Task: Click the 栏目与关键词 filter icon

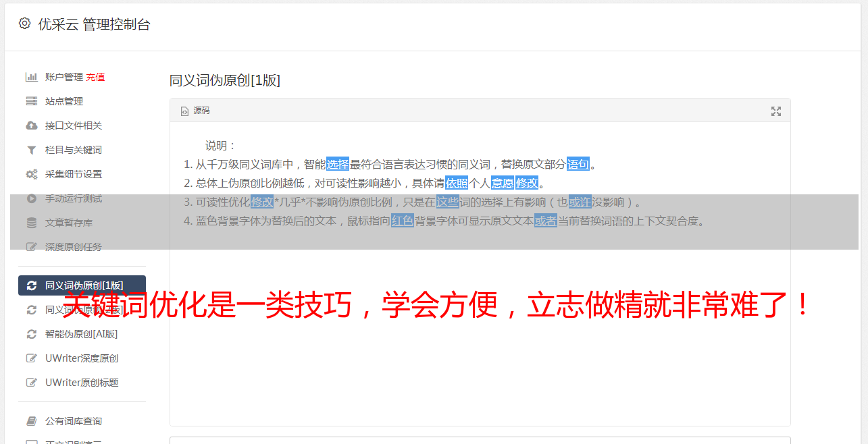Action: pyautogui.click(x=31, y=150)
